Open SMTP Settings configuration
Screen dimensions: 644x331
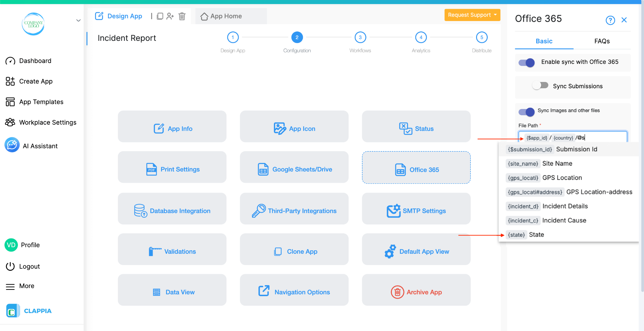click(416, 210)
